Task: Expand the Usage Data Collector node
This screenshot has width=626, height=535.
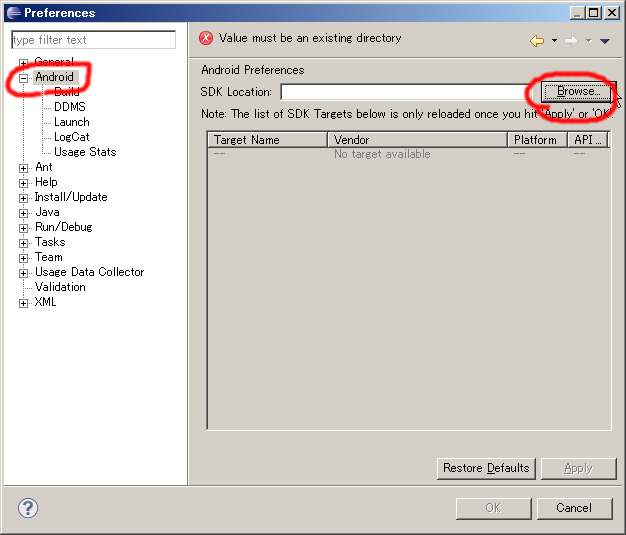Action: click(23, 273)
